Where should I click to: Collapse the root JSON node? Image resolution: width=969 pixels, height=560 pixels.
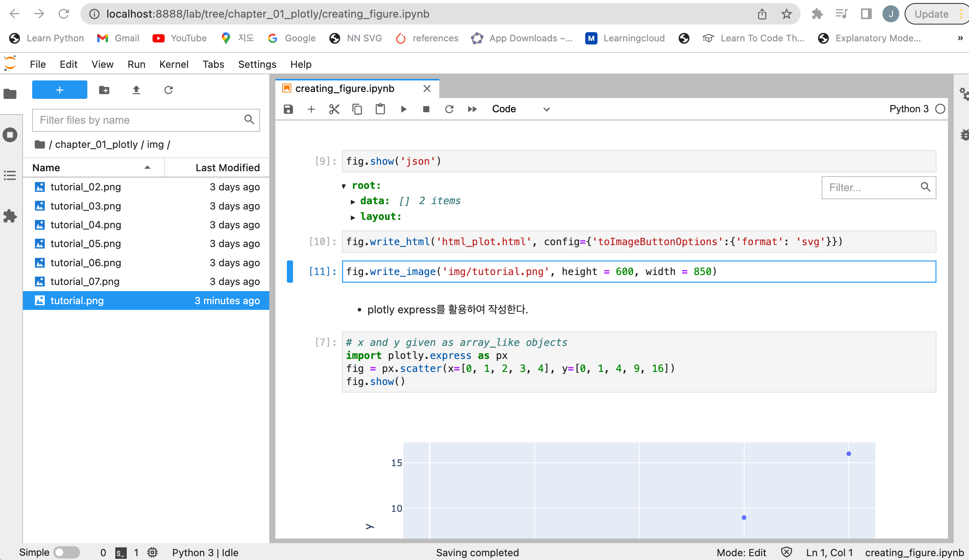[x=344, y=186]
